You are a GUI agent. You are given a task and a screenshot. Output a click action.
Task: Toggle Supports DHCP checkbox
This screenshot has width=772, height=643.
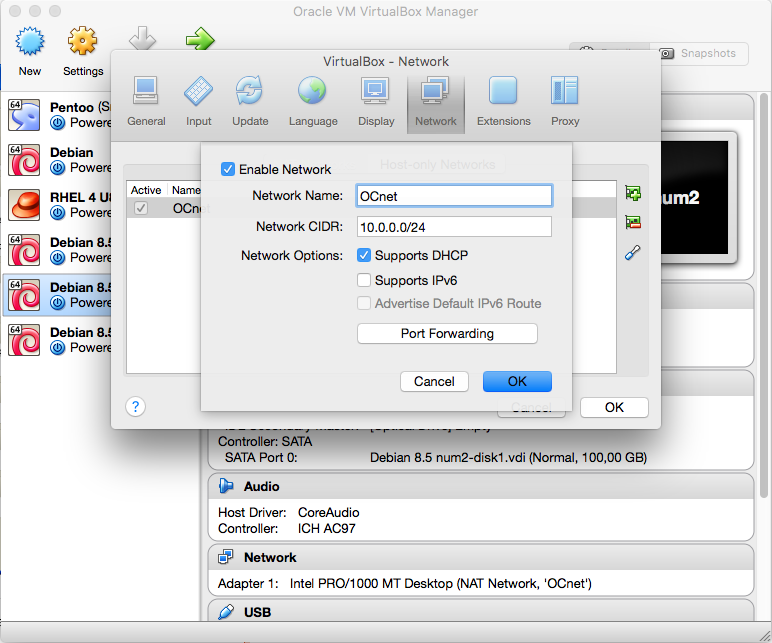364,255
